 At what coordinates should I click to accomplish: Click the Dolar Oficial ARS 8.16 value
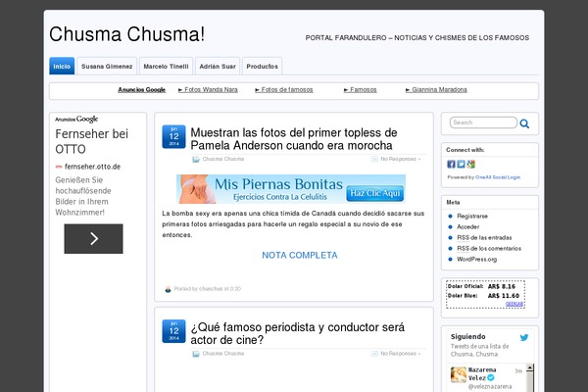click(x=502, y=286)
